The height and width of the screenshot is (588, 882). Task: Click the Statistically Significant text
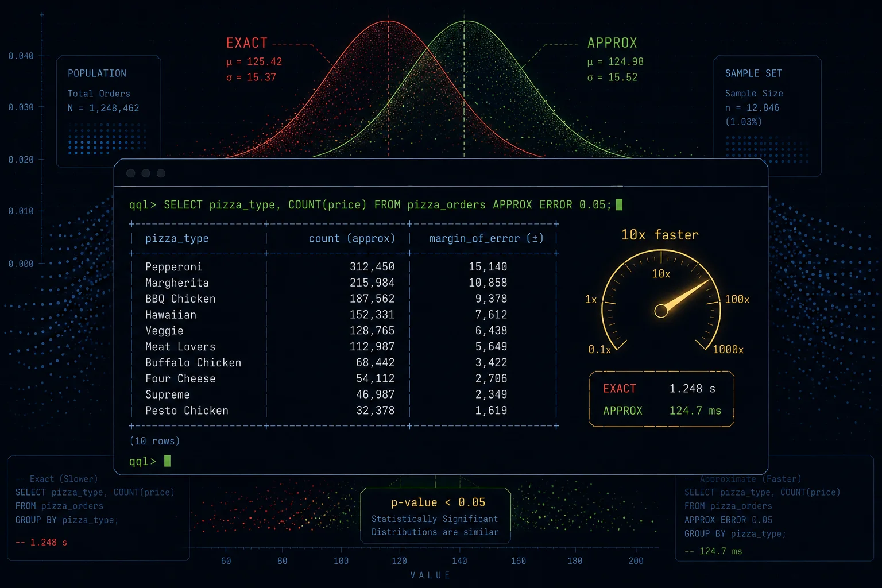[435, 519]
